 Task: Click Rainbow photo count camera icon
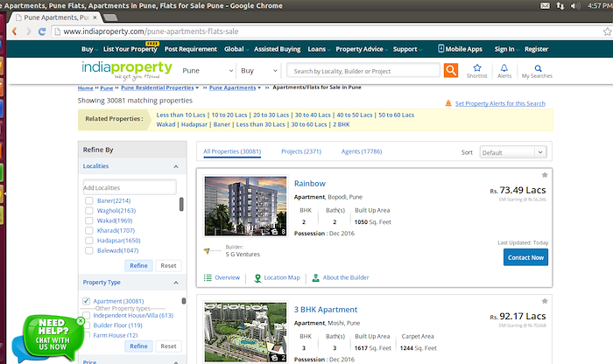(275, 232)
